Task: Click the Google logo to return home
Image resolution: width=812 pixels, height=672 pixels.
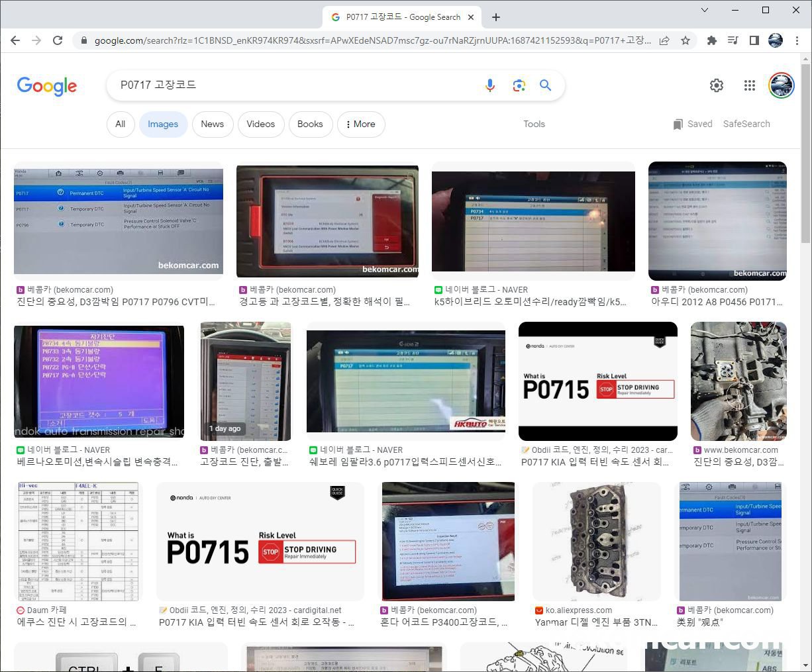Action: point(46,86)
